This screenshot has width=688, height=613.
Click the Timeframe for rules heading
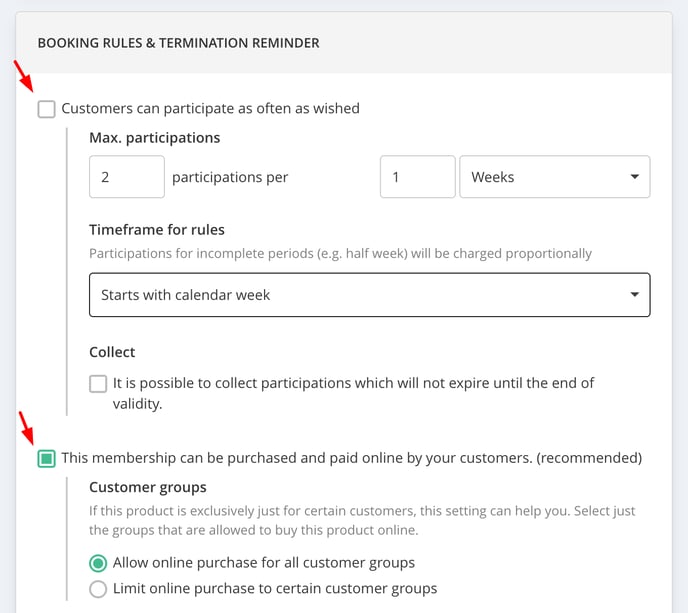[157, 229]
